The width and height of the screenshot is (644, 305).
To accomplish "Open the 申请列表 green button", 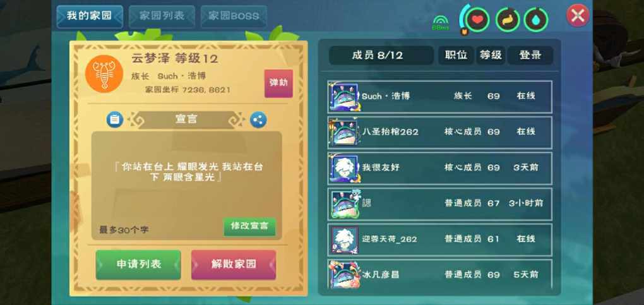I will 138,265.
